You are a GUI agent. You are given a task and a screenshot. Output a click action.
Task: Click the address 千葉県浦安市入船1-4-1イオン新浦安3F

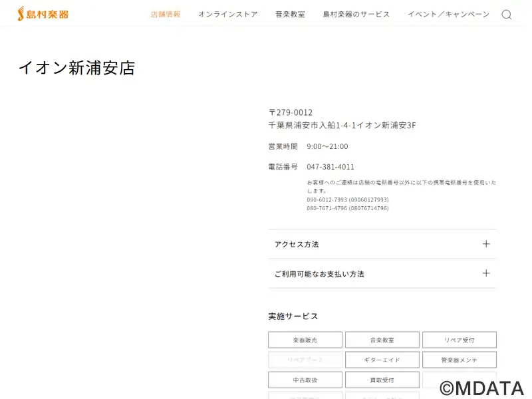click(x=342, y=125)
